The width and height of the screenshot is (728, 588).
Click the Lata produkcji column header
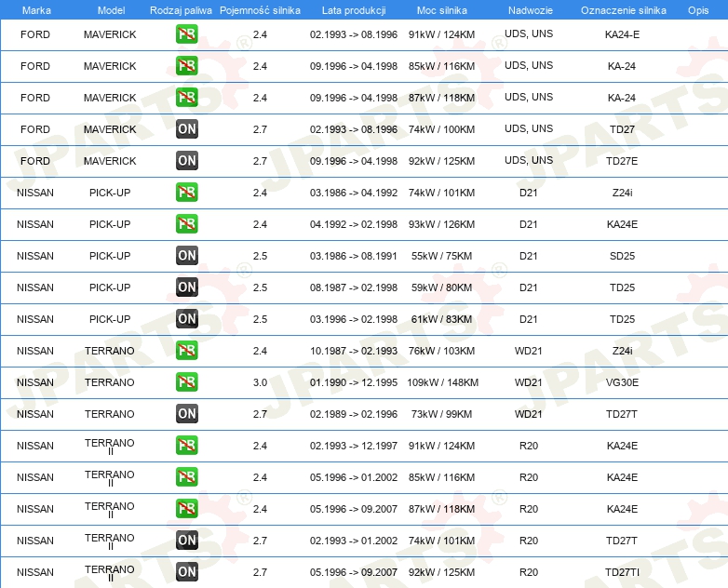click(354, 10)
